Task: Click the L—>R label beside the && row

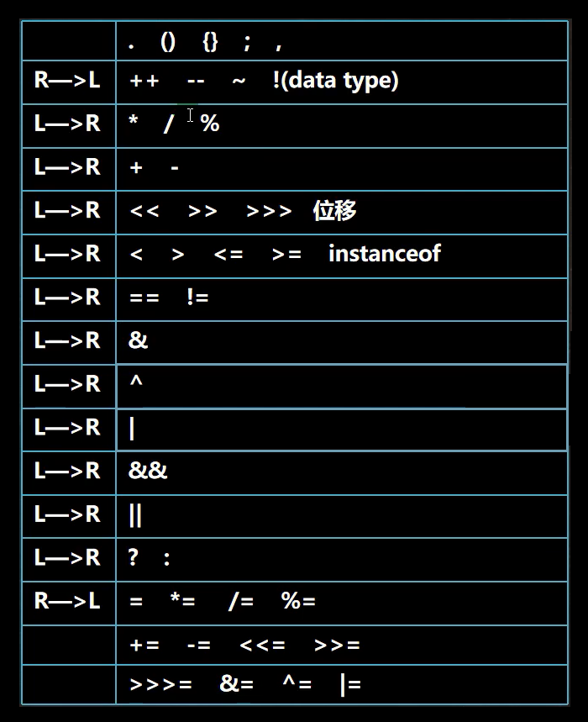Action: click(x=67, y=471)
